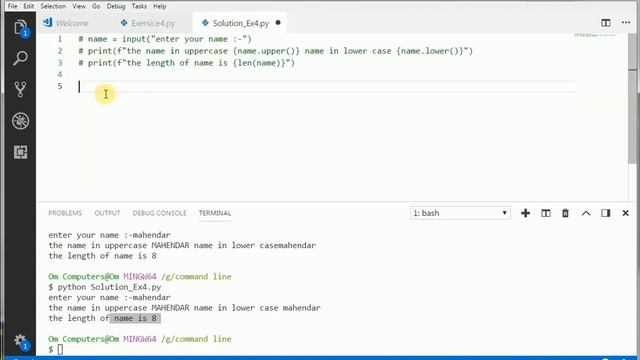Viewport: 640px width, 360px height.
Task: Open the Selection menu
Action: coord(53,6)
